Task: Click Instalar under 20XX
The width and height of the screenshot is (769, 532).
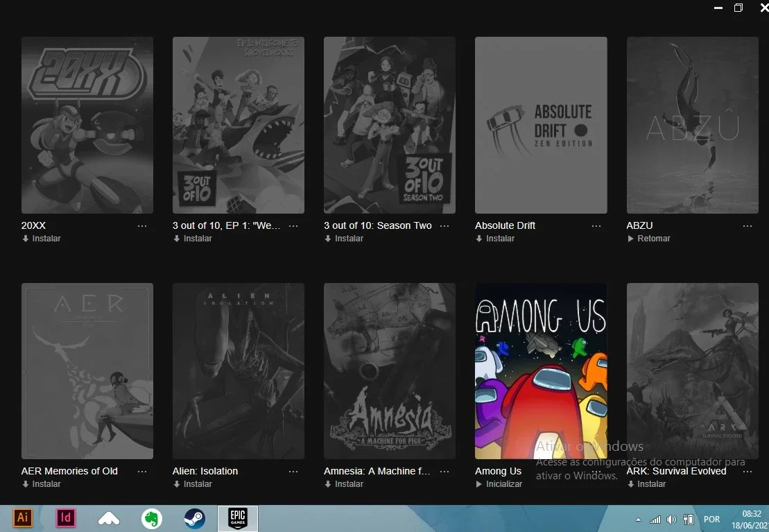Action: (41, 239)
